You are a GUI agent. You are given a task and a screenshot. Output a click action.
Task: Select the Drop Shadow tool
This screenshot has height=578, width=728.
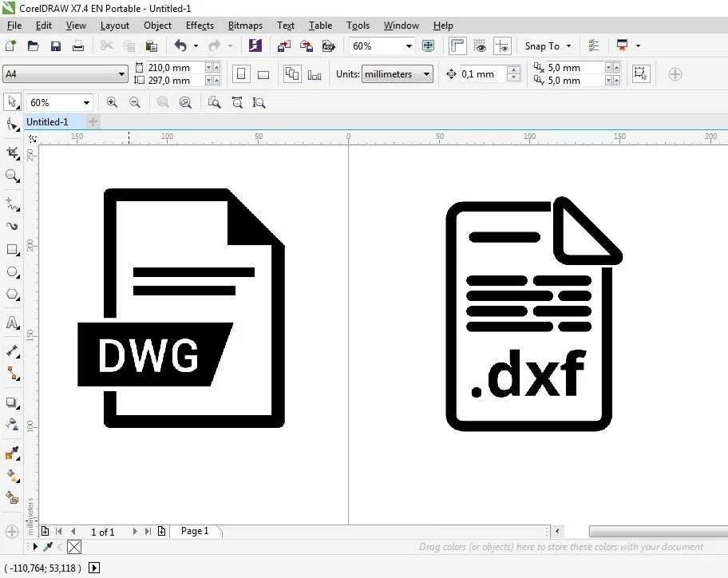pos(12,402)
